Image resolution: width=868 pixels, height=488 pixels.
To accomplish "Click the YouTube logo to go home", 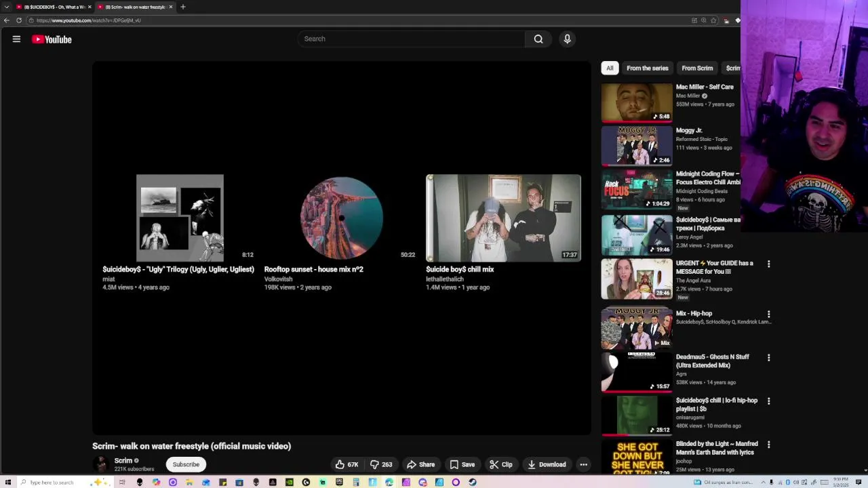I will (52, 39).
